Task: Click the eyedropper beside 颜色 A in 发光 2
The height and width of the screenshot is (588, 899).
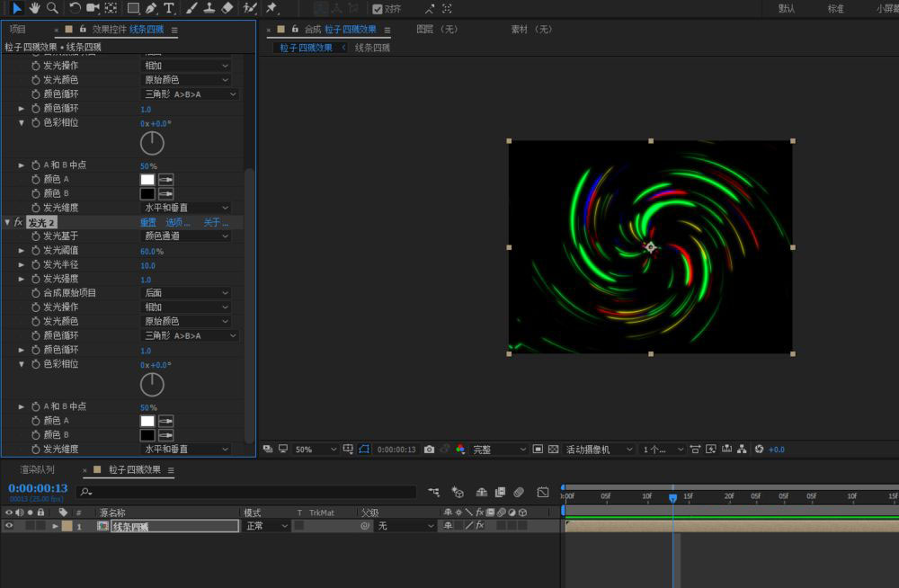Action: [x=166, y=421]
